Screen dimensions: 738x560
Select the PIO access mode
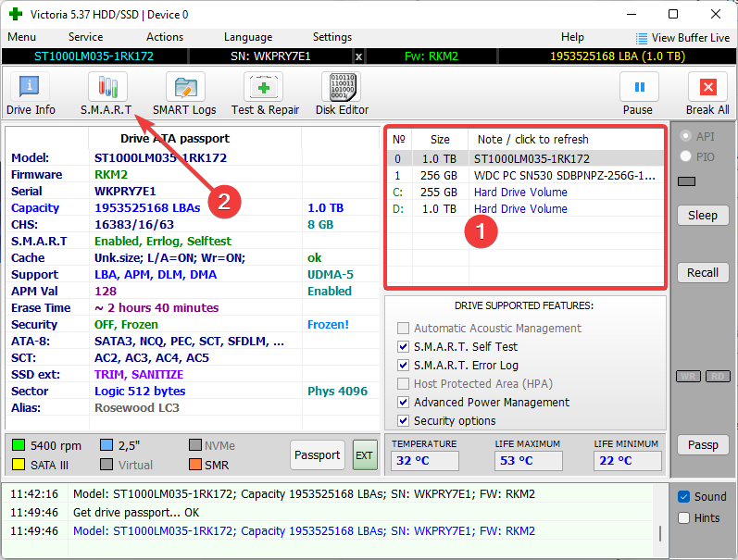686,156
